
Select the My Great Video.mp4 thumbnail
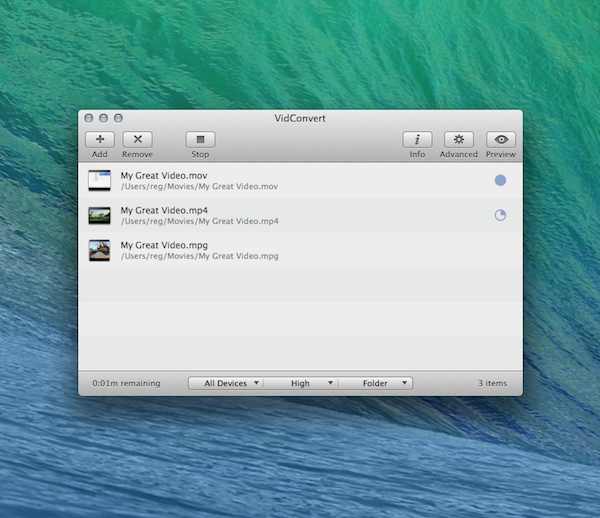(99, 215)
